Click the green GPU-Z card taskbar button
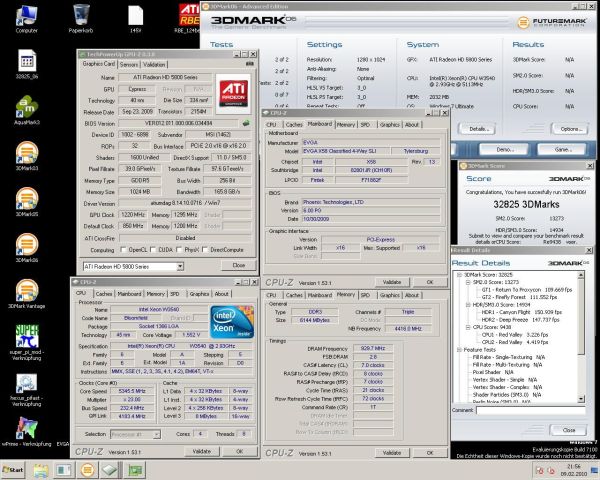This screenshot has width=600, height=480. click(x=135, y=470)
